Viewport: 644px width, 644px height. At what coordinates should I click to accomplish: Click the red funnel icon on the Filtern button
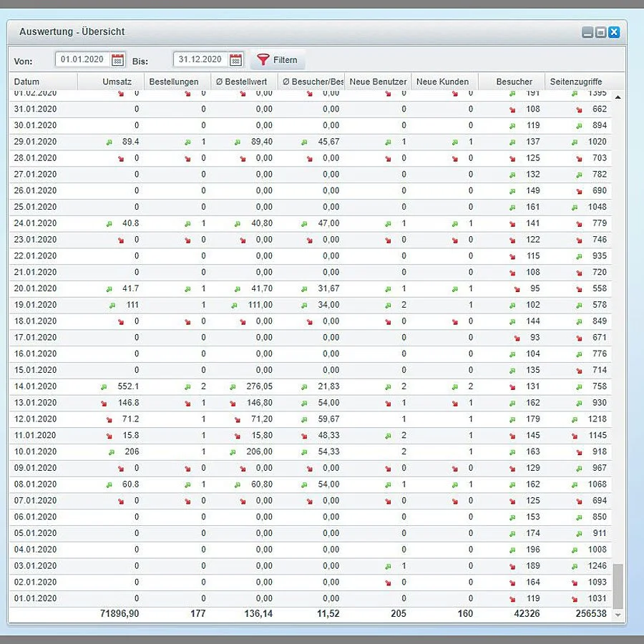click(x=263, y=59)
